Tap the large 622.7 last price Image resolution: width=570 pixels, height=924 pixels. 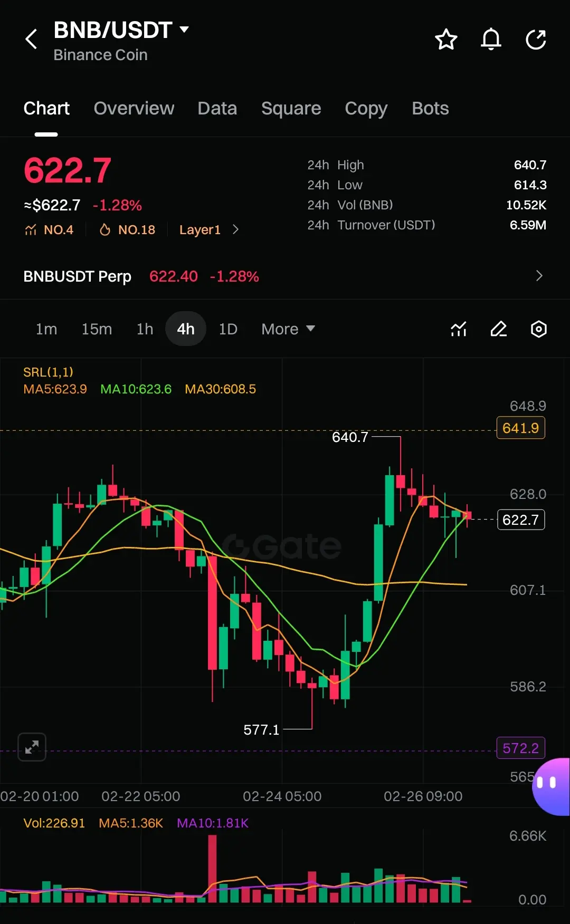click(x=68, y=170)
